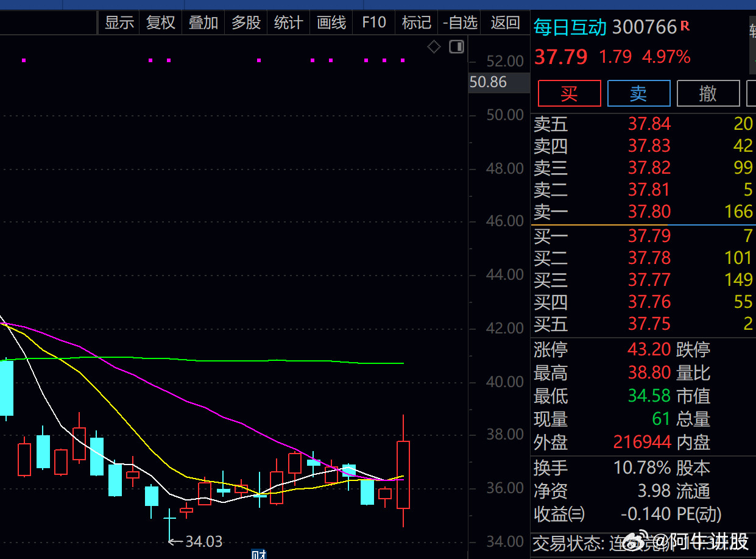Remove stock from watchlist via -自选
The image size is (756, 559).
(460, 23)
